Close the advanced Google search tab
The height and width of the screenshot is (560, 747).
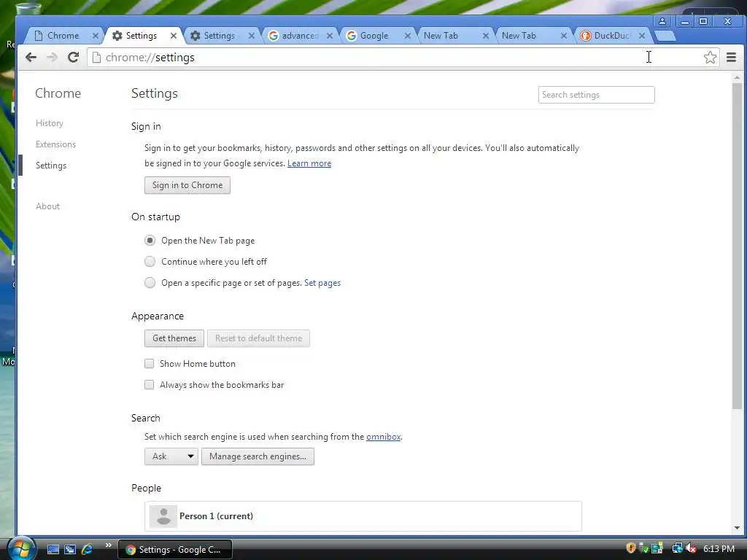[x=330, y=36]
